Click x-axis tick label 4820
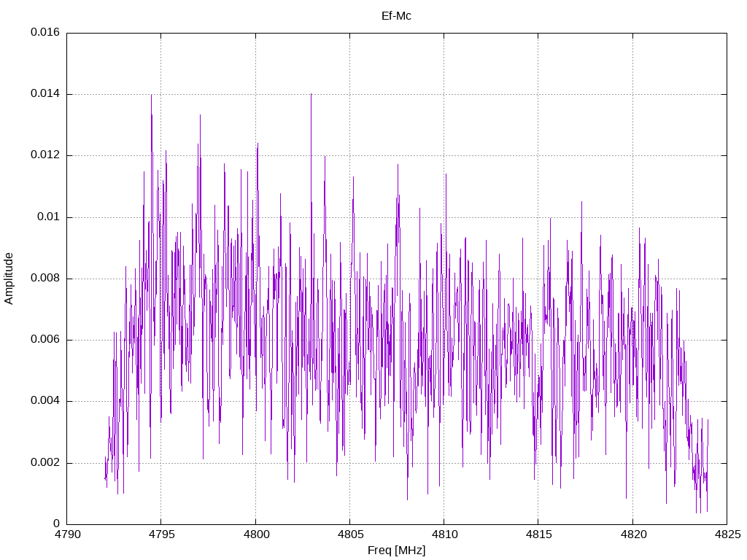The height and width of the screenshot is (560, 747). pyautogui.click(x=632, y=534)
